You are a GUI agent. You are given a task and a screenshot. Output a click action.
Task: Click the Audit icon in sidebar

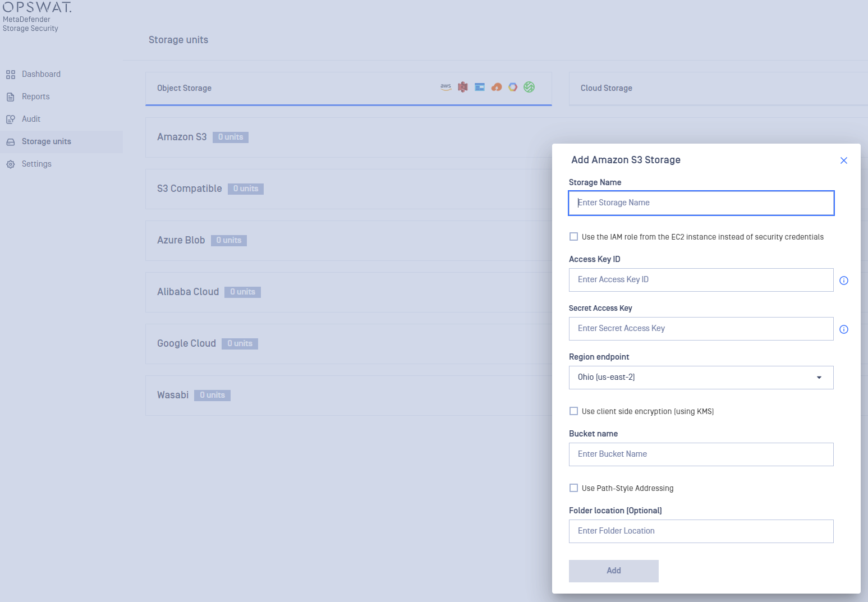click(x=11, y=120)
